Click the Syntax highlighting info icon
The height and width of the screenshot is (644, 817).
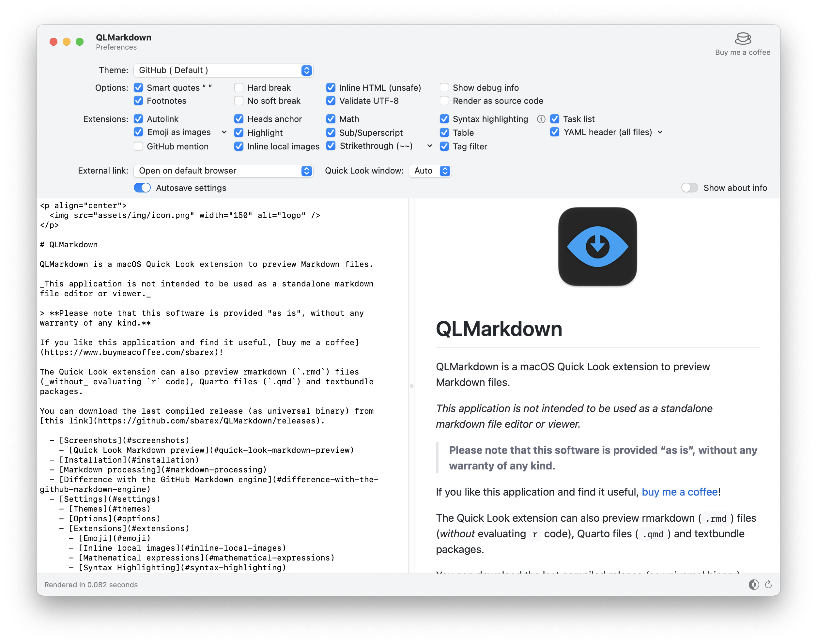(541, 119)
